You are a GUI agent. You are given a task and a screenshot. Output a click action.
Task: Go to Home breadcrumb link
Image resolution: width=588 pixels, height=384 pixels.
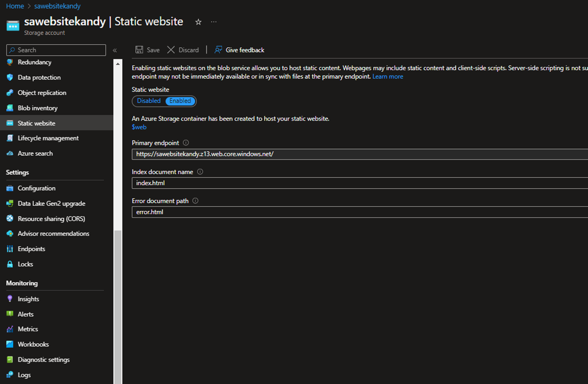15,6
